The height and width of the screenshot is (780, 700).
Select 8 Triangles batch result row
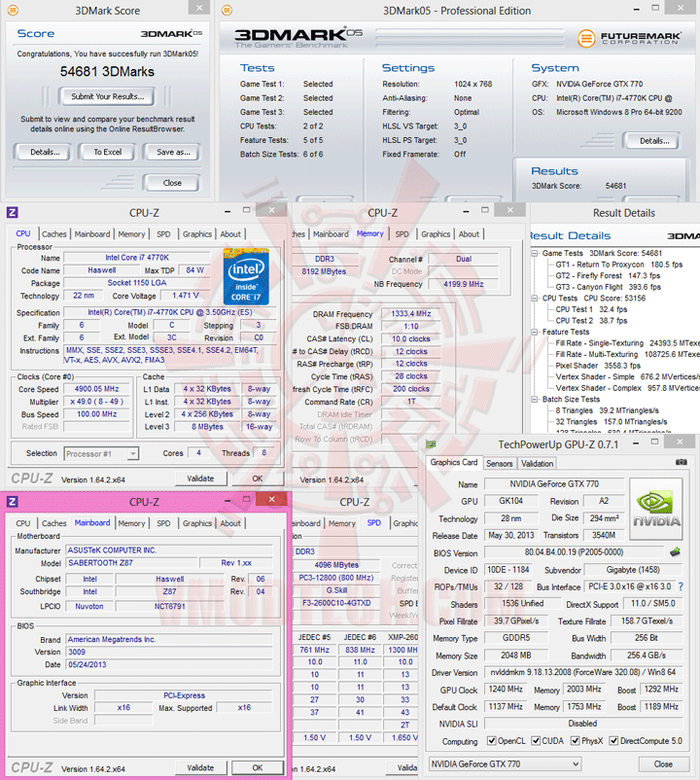(607, 410)
